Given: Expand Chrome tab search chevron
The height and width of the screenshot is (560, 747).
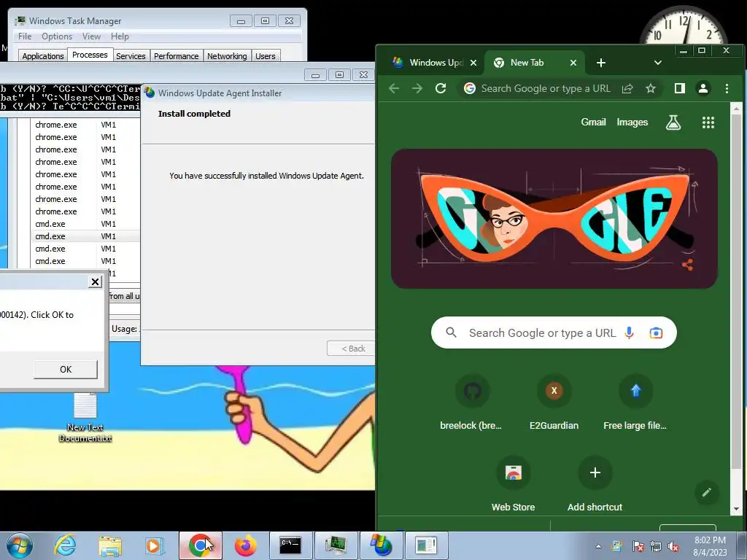Looking at the screenshot, I should 658,63.
